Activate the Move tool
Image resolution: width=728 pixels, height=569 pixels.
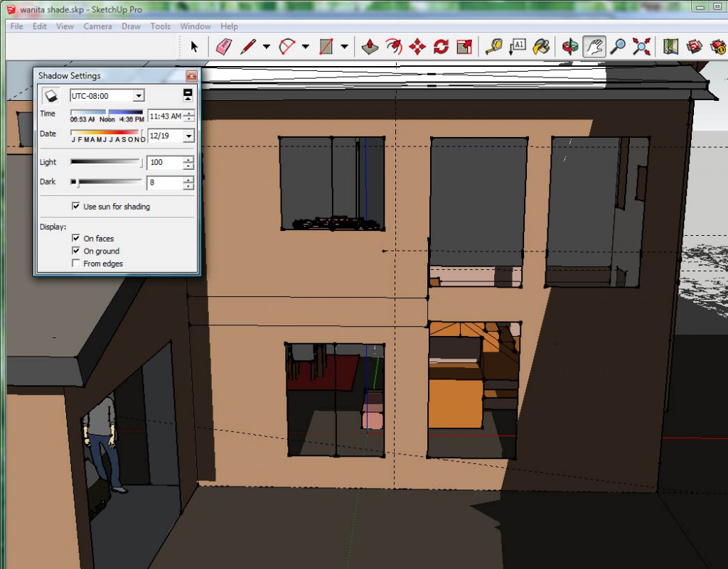417,47
